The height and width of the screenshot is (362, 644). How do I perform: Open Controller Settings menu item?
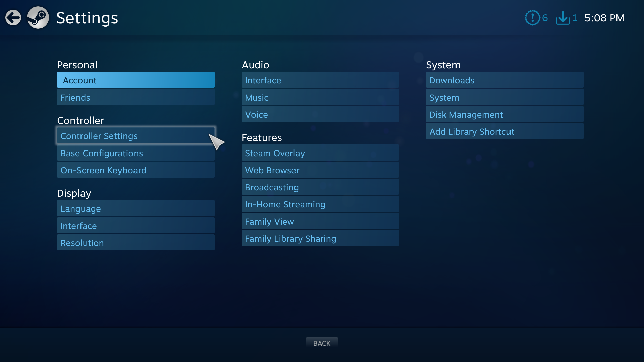coord(136,136)
